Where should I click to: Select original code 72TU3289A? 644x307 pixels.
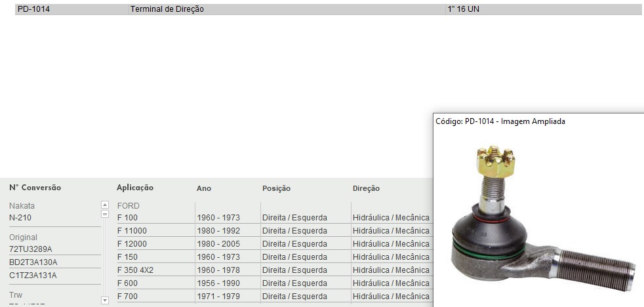point(30,249)
